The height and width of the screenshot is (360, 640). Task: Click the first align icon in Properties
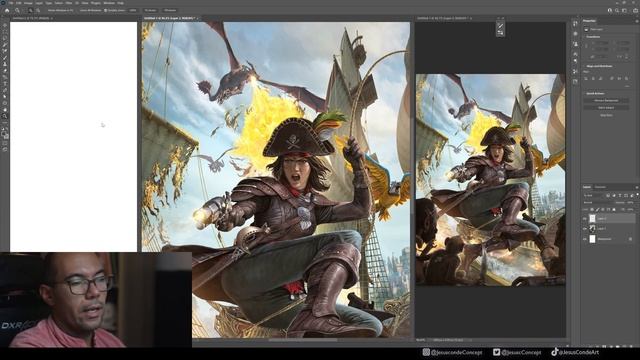[586, 78]
